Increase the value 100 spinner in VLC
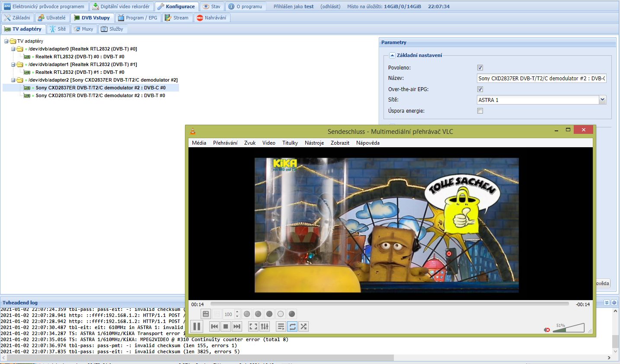Viewport: 620px width, 364px height. coord(237,312)
